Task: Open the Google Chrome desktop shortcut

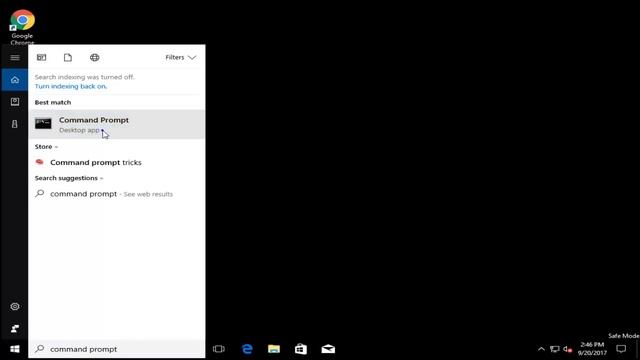Action: point(22,27)
